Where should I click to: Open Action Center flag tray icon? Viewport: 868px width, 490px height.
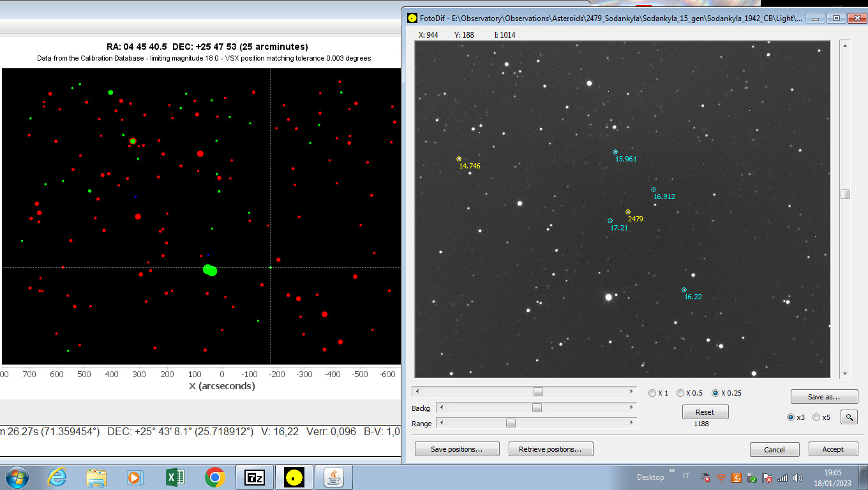(x=768, y=477)
